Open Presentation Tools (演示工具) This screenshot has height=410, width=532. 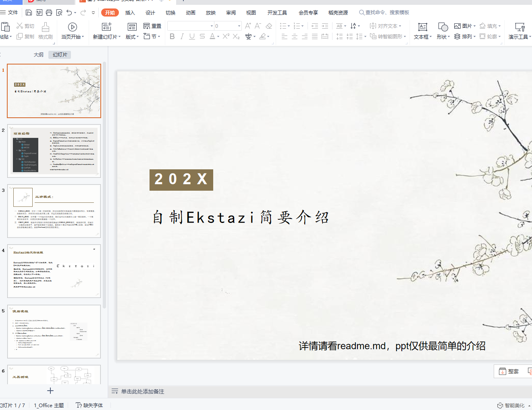coord(520,31)
